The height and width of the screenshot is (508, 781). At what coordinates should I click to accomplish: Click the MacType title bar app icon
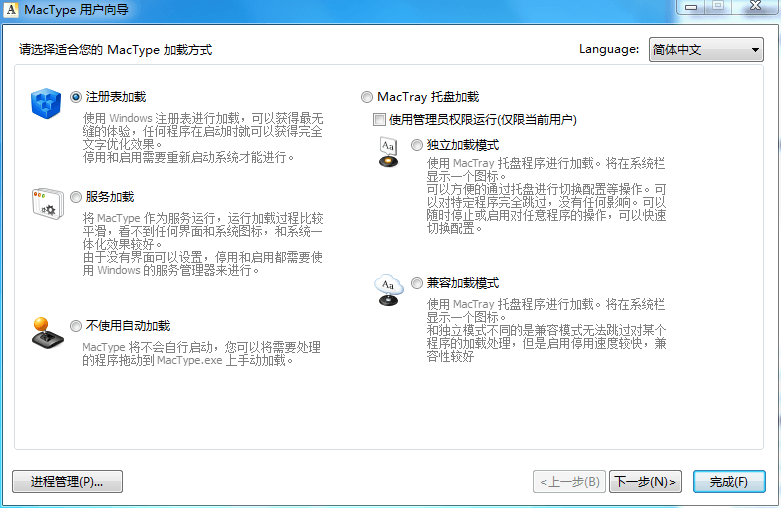[11, 9]
